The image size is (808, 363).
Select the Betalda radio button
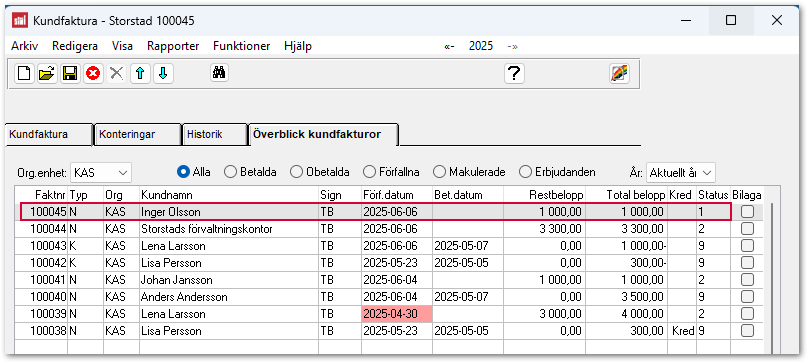point(230,172)
